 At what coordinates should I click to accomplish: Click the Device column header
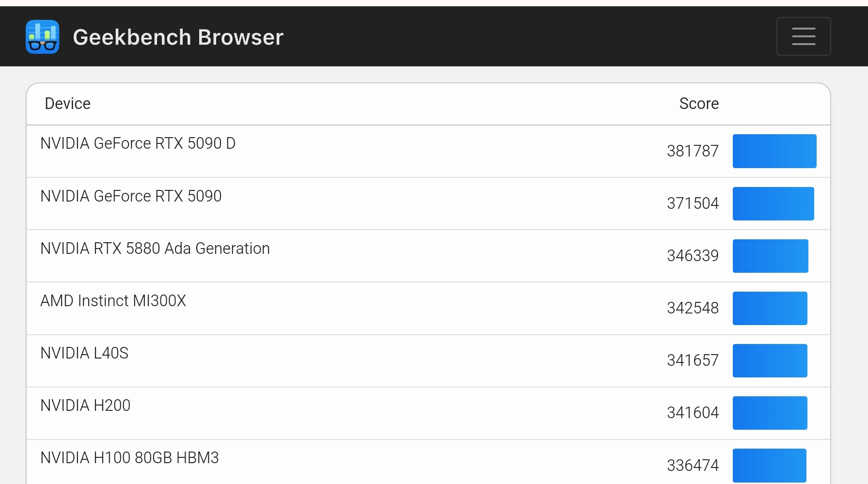(68, 104)
